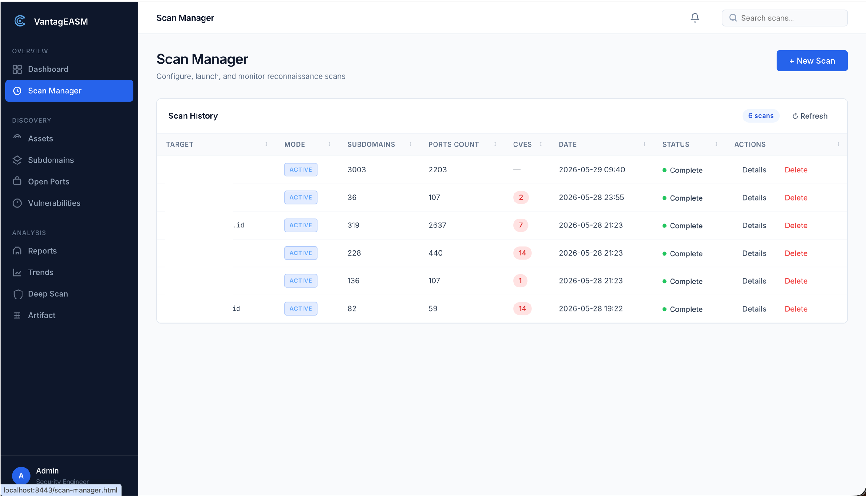Open Details for scan with 136 subdomains
Screen dimensions: 868x497
coord(754,281)
